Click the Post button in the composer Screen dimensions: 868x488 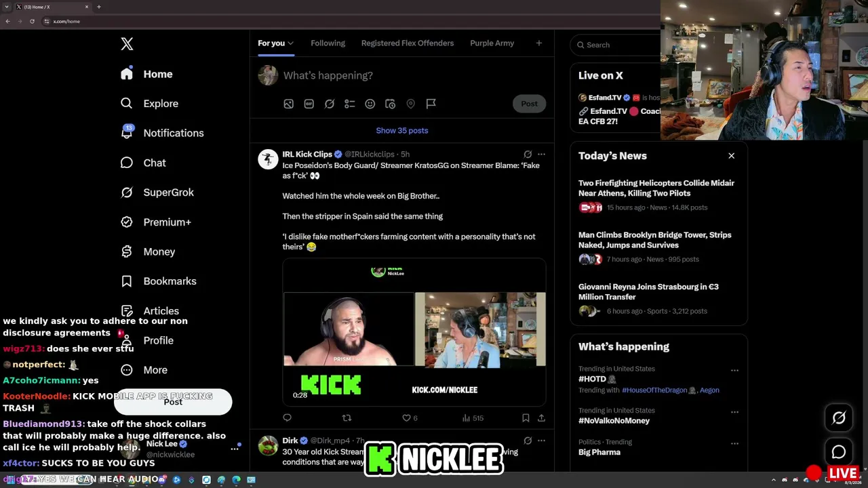pyautogui.click(x=529, y=104)
